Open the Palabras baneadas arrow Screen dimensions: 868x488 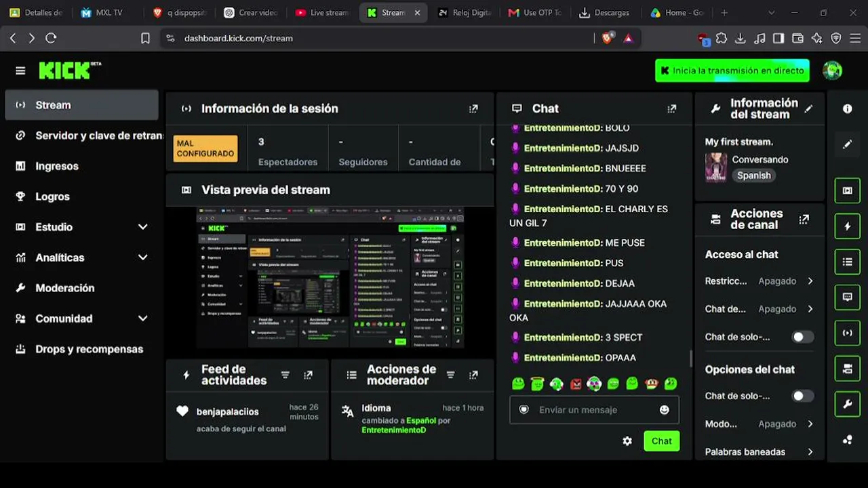(x=810, y=451)
